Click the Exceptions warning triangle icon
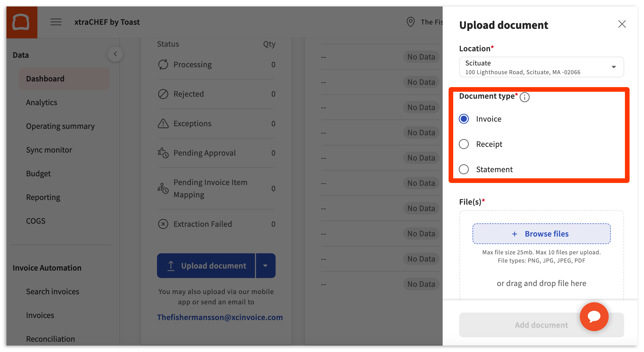 [x=163, y=124]
